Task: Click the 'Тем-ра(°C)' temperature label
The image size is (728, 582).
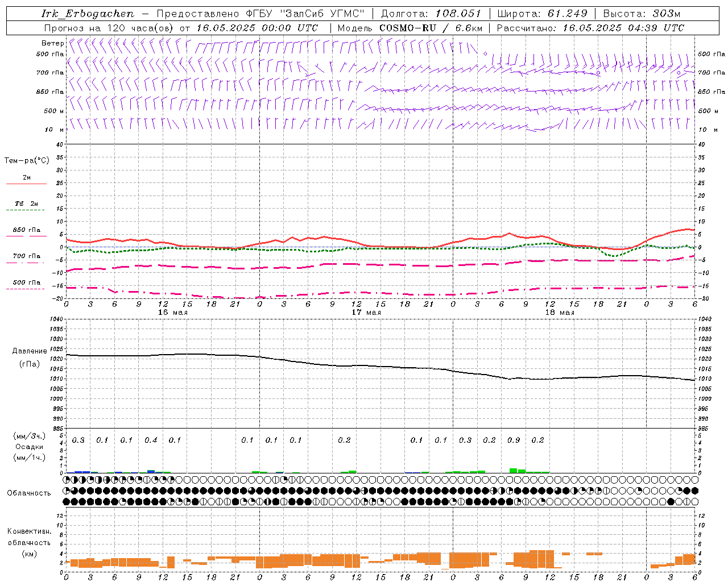Action: pyautogui.click(x=27, y=161)
